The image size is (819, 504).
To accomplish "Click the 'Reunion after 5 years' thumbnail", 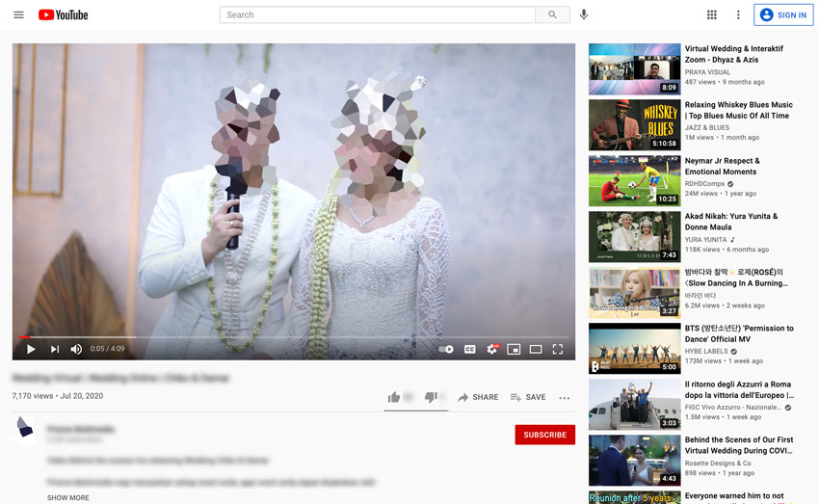I will (635, 497).
